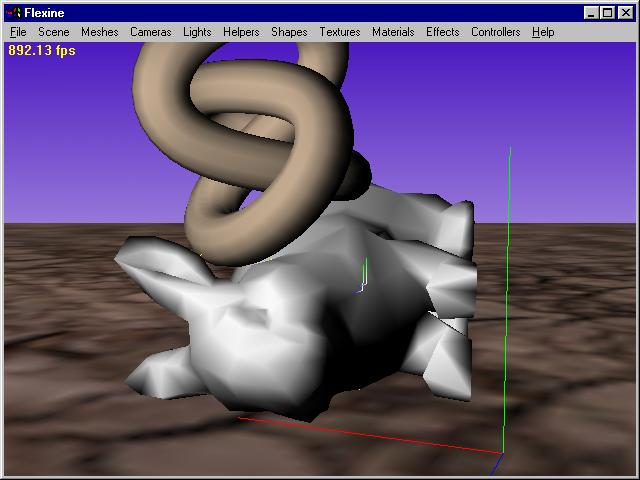
Task: Minimize the Flexine window
Action: click(591, 13)
